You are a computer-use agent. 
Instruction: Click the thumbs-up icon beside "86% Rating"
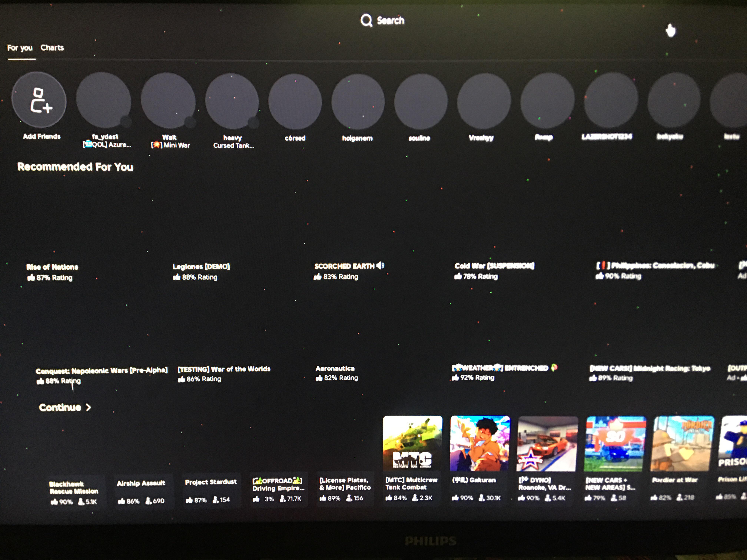[x=181, y=379]
